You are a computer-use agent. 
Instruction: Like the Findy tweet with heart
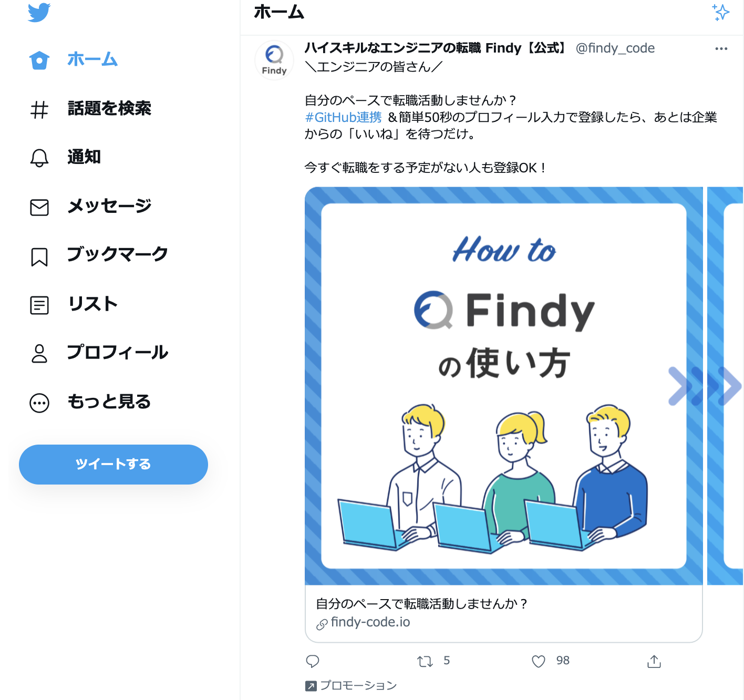(539, 661)
